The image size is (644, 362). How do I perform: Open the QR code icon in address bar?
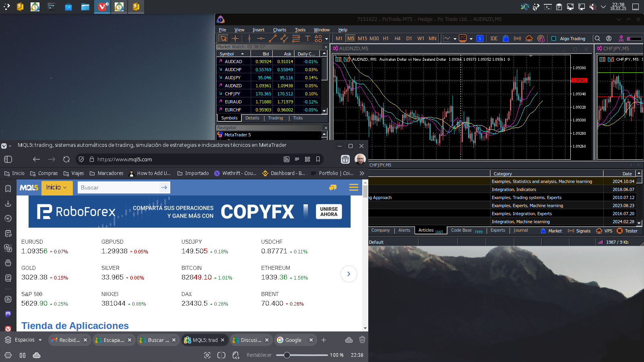click(x=308, y=159)
